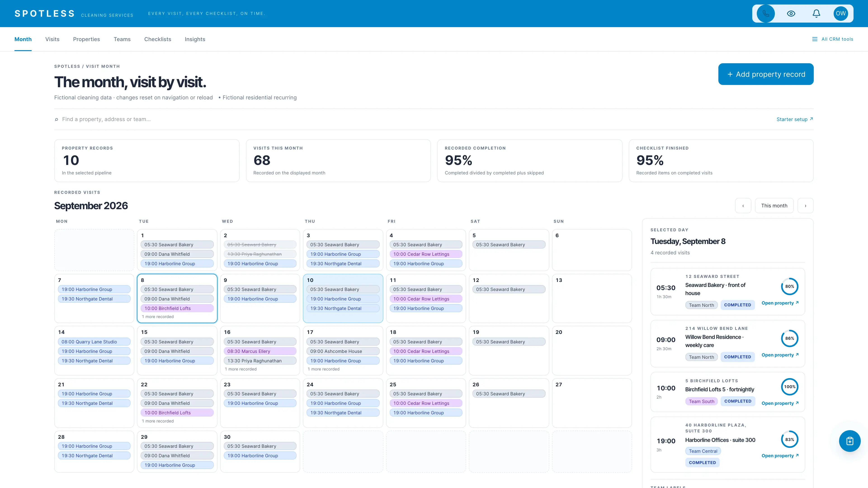Click the search magnifier icon

point(56,119)
